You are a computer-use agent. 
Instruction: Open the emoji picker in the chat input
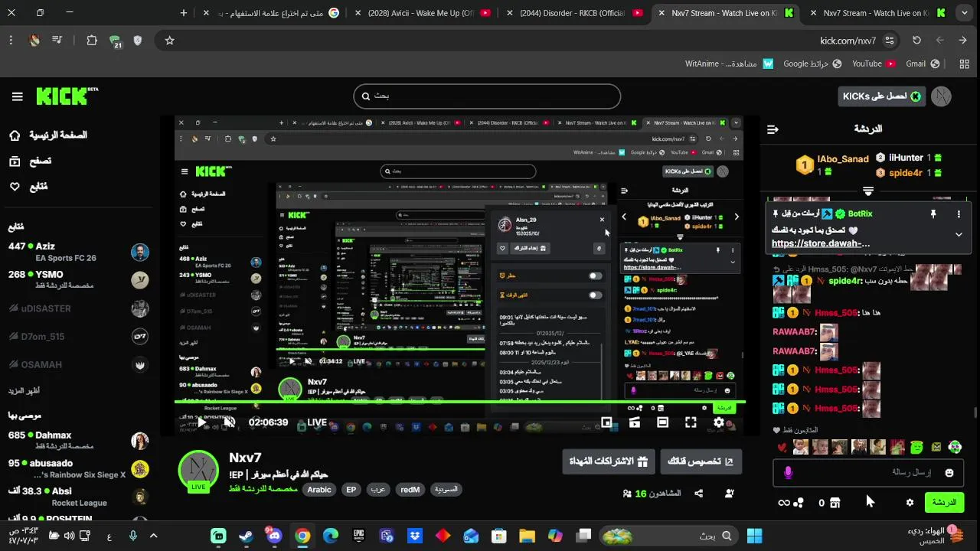pos(949,473)
